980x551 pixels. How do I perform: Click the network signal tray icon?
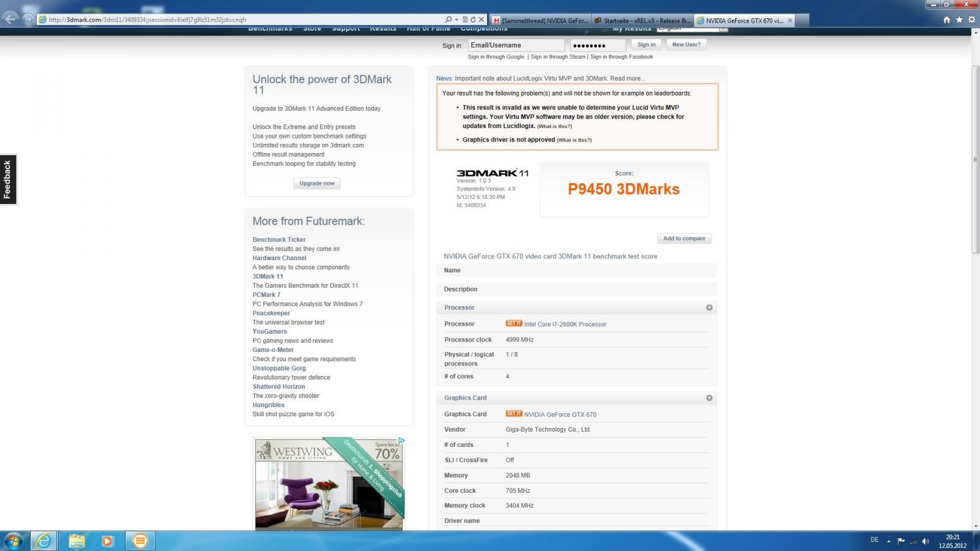pyautogui.click(x=913, y=541)
